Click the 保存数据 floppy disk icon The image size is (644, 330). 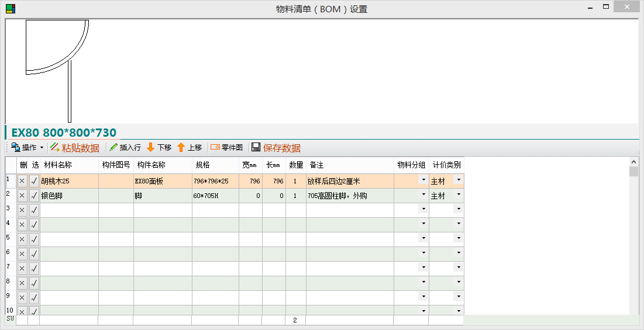pyautogui.click(x=256, y=148)
